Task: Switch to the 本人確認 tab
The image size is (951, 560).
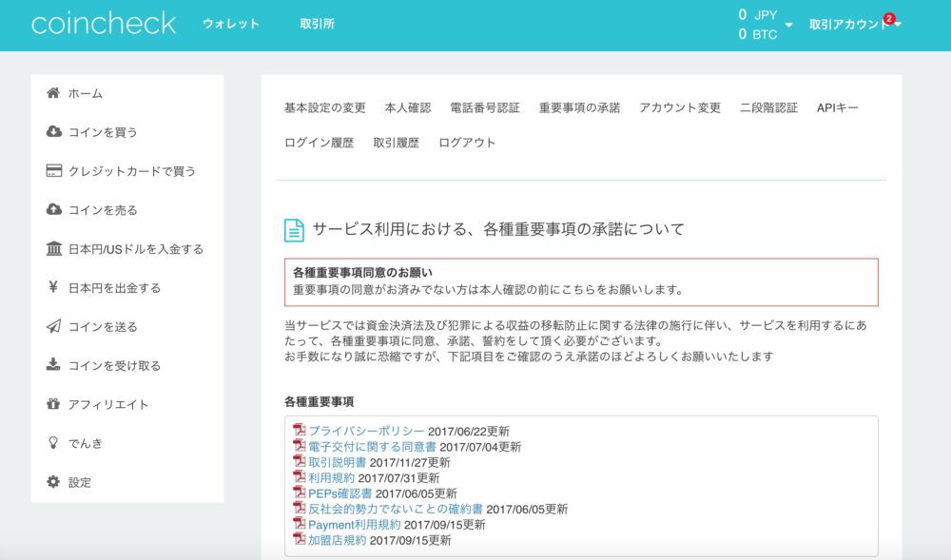Action: pos(408,107)
